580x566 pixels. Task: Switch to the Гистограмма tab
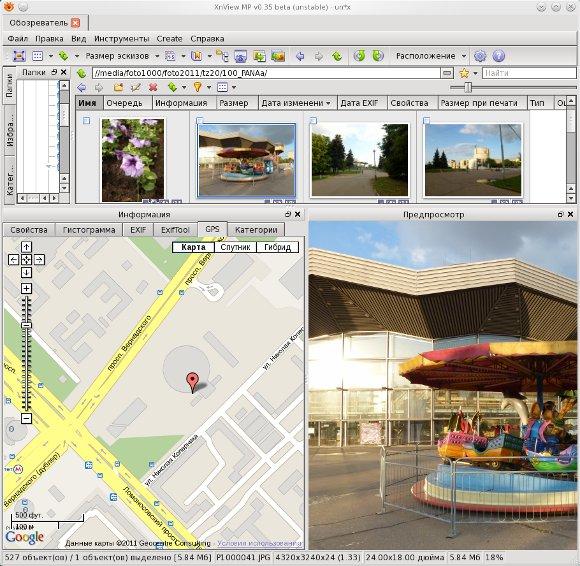click(x=89, y=230)
